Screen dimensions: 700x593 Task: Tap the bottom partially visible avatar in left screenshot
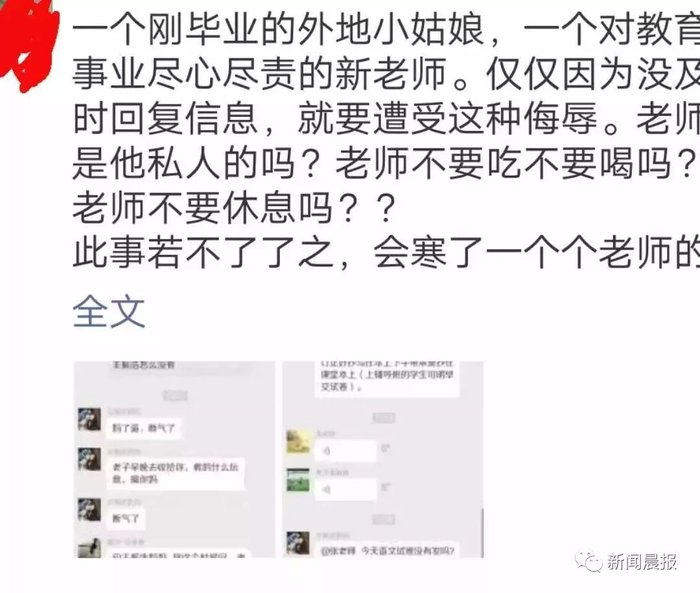pos(89,548)
